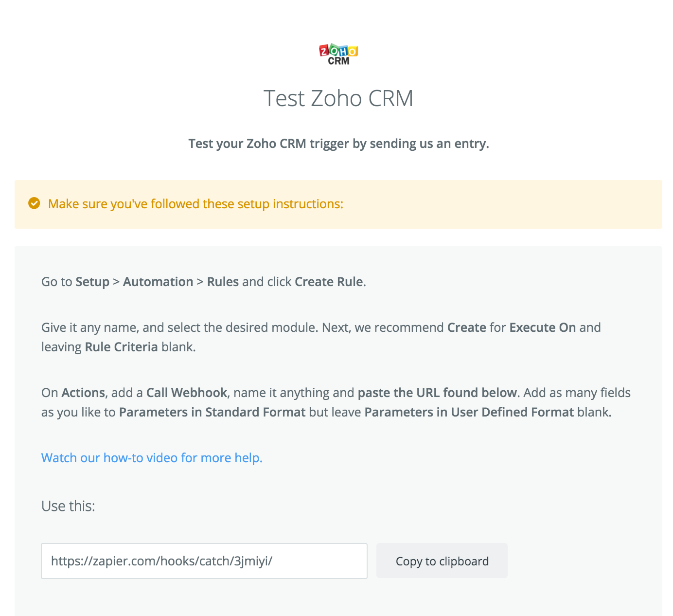
Task: Click the bold 'Setup' word in instructions
Action: pos(92,282)
